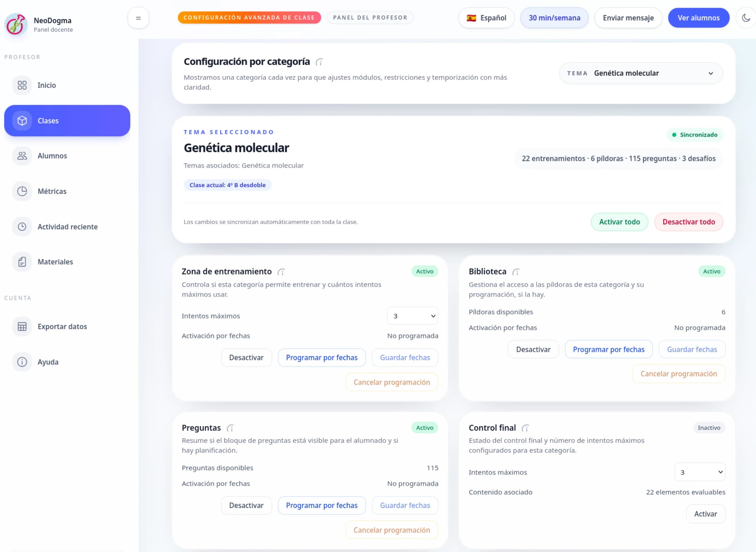756x552 pixels.
Task: Toggle dark mode with the moon icon
Action: 746,18
